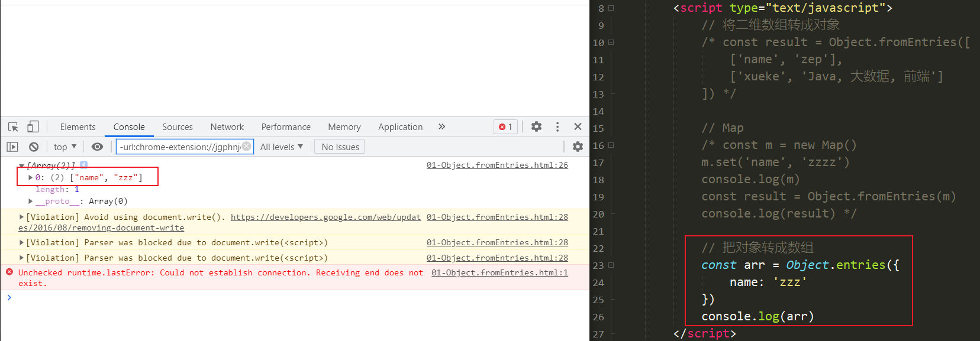Toggle the device toolbar icon
This screenshot has width=980, height=341.
pyautogui.click(x=33, y=126)
